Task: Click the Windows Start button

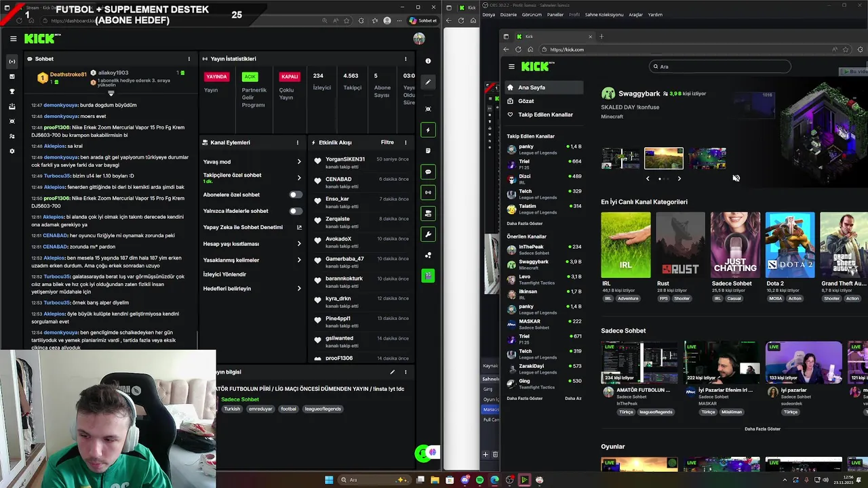Action: [x=329, y=480]
